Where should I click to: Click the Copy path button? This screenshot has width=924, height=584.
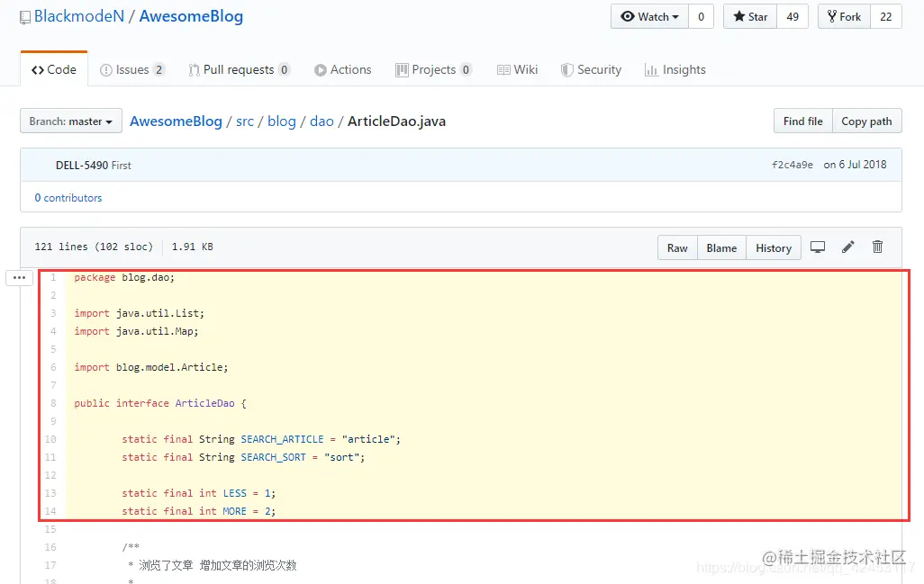click(x=866, y=121)
